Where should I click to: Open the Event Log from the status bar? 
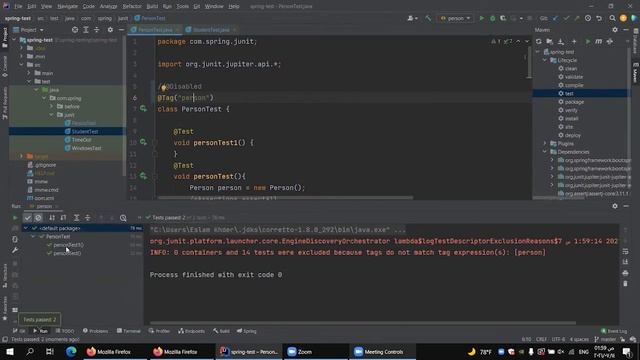(614, 331)
